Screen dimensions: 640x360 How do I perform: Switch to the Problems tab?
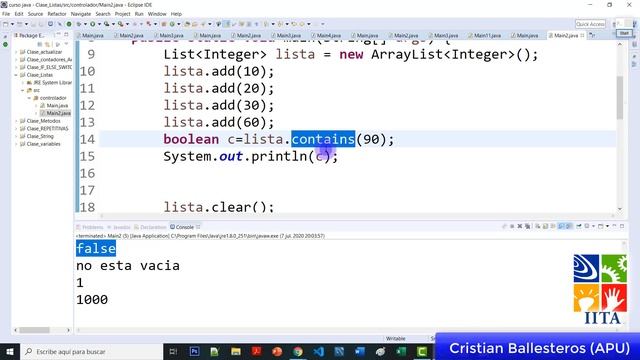tap(90, 227)
